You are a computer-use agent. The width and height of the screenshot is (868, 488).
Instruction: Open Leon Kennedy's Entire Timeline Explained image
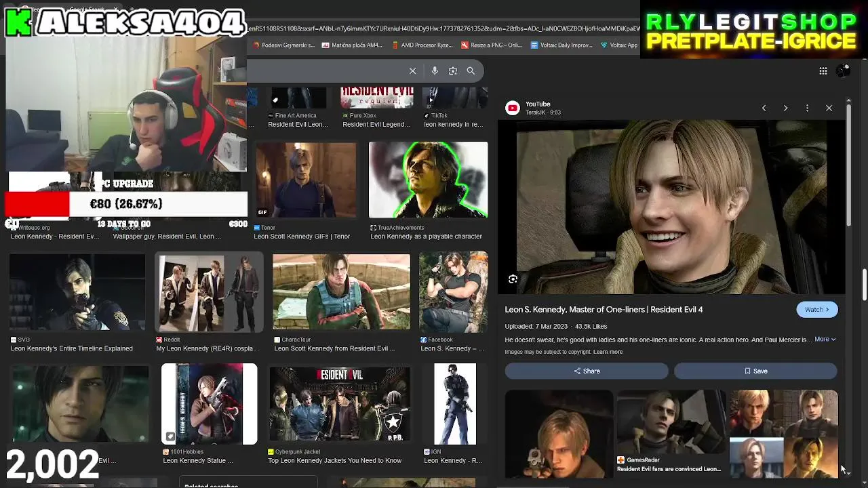point(77,292)
